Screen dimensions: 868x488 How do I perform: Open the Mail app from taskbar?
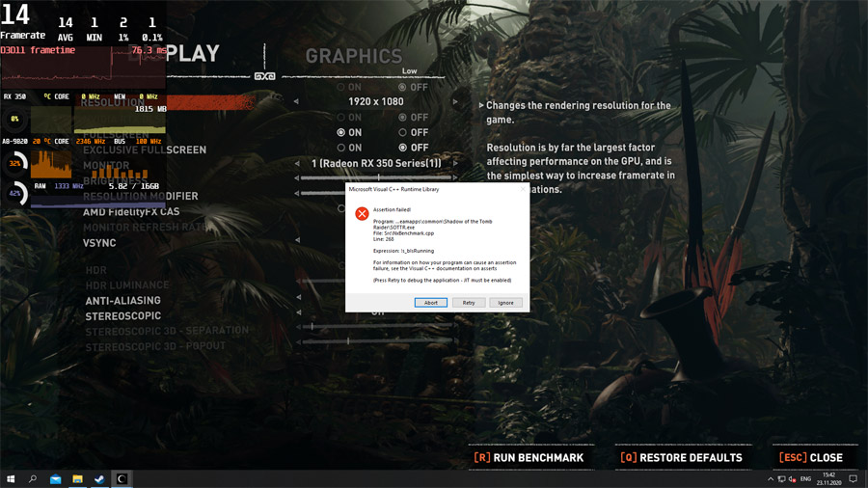[55, 479]
